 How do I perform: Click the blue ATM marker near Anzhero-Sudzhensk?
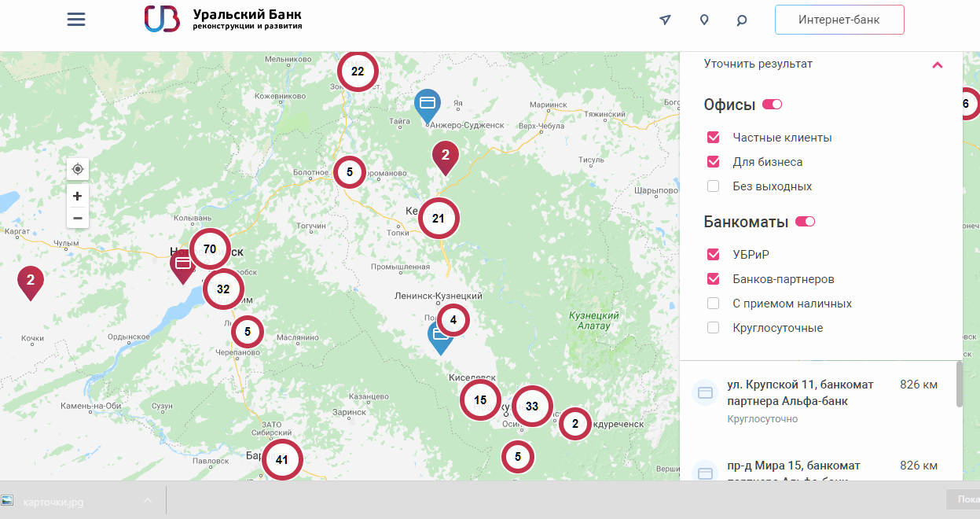pyautogui.click(x=428, y=104)
